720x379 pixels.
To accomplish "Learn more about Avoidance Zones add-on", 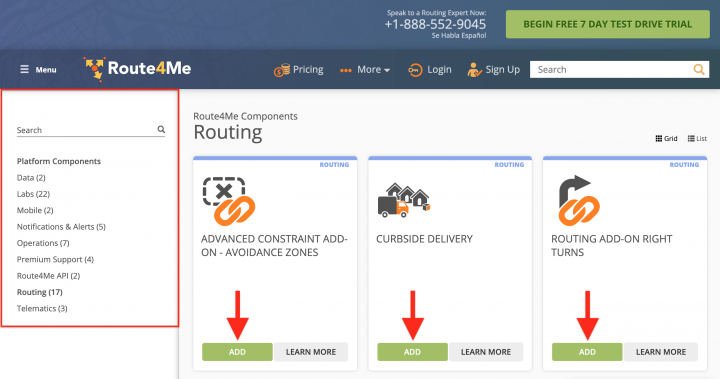I will pos(311,352).
